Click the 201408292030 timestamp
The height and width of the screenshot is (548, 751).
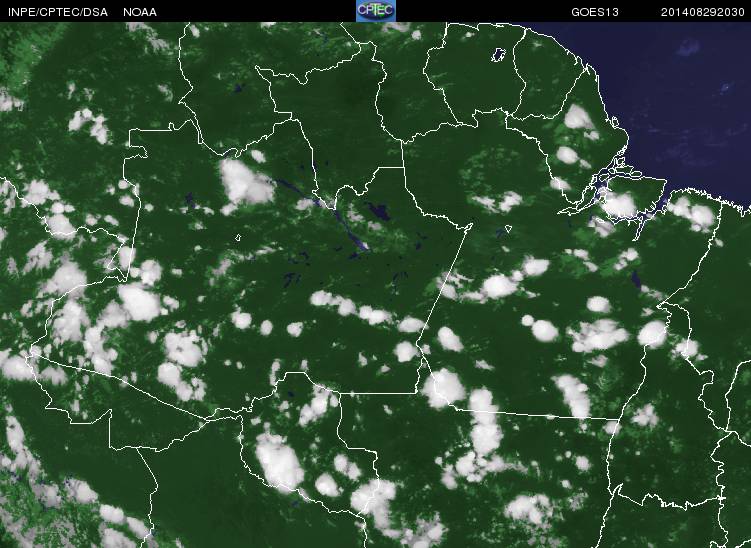[x=703, y=12]
